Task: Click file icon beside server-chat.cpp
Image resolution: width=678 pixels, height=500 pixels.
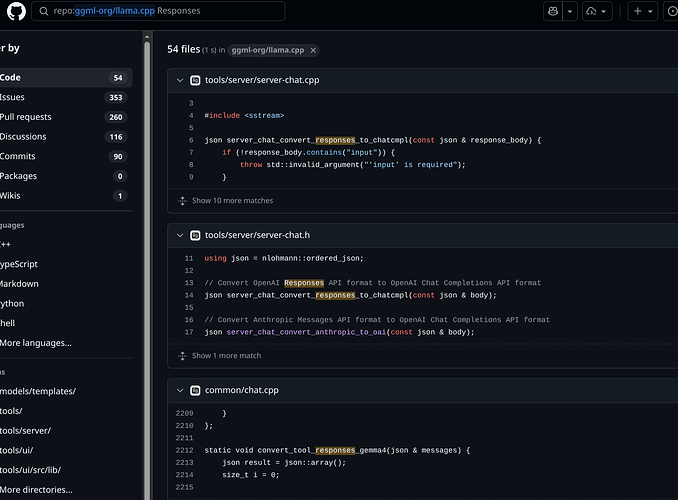Action: (x=195, y=80)
